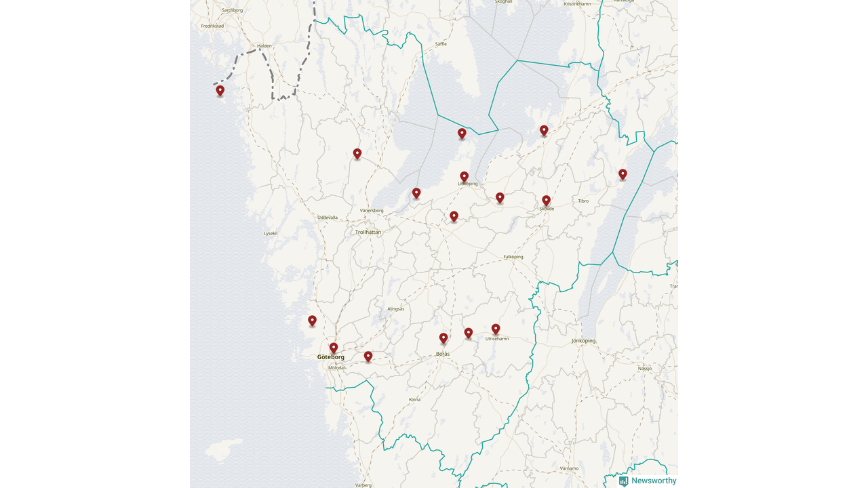Select marker between Borås and Ulricehamn pins
Viewport: 868px width, 488px height.
(x=469, y=333)
